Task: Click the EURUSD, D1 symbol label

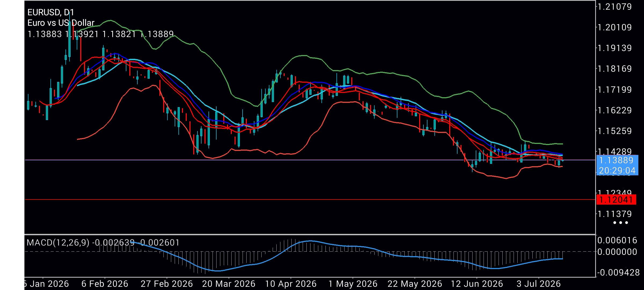Action: 51,12
